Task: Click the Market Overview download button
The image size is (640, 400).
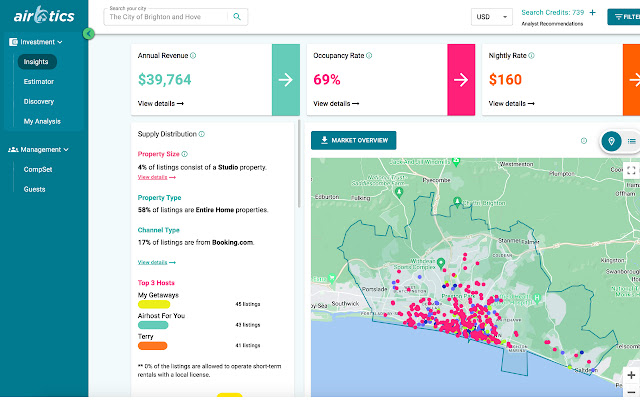Action: 353,140
